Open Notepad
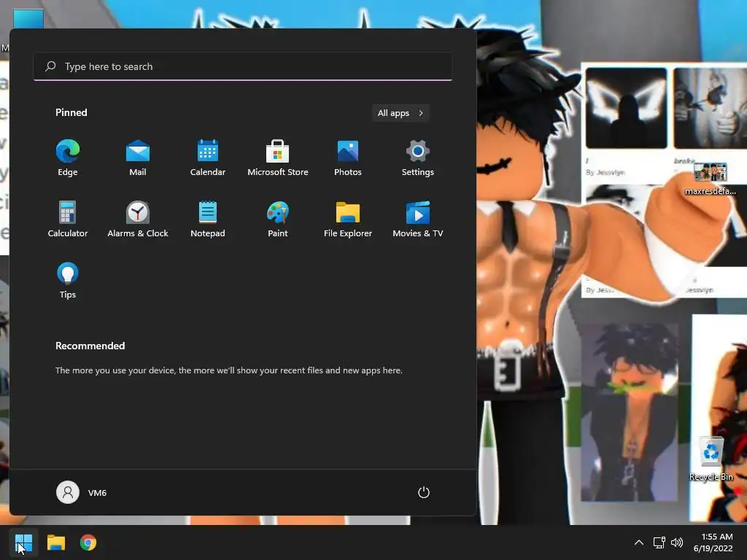The height and width of the screenshot is (560, 747). pyautogui.click(x=208, y=219)
